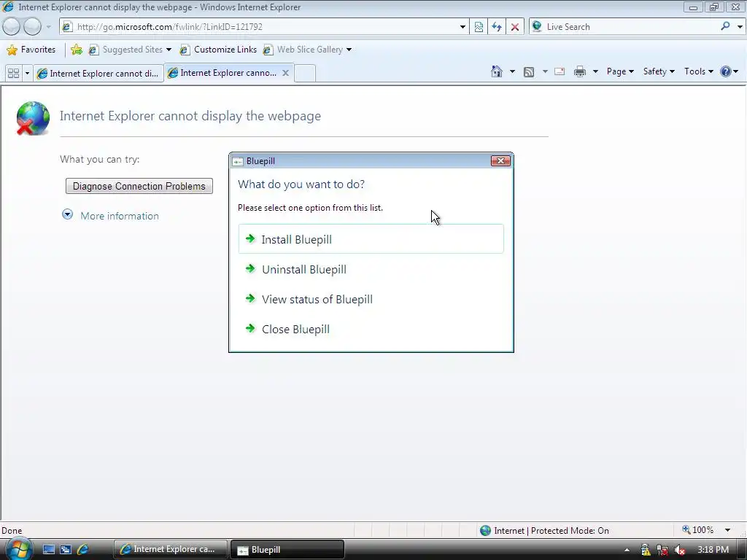Open address bar history dropdown arrow
Screen dimensions: 747x560
462,27
